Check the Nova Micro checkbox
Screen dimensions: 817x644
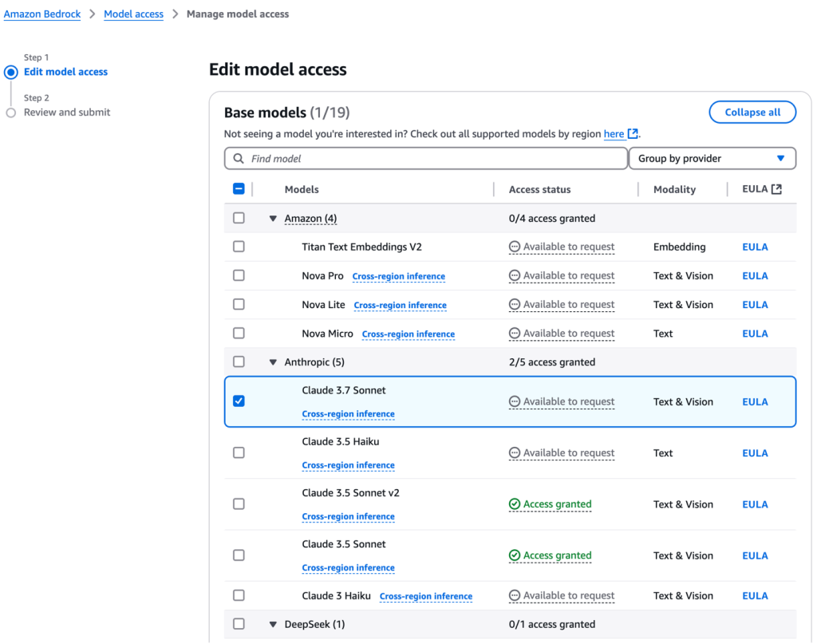(239, 333)
